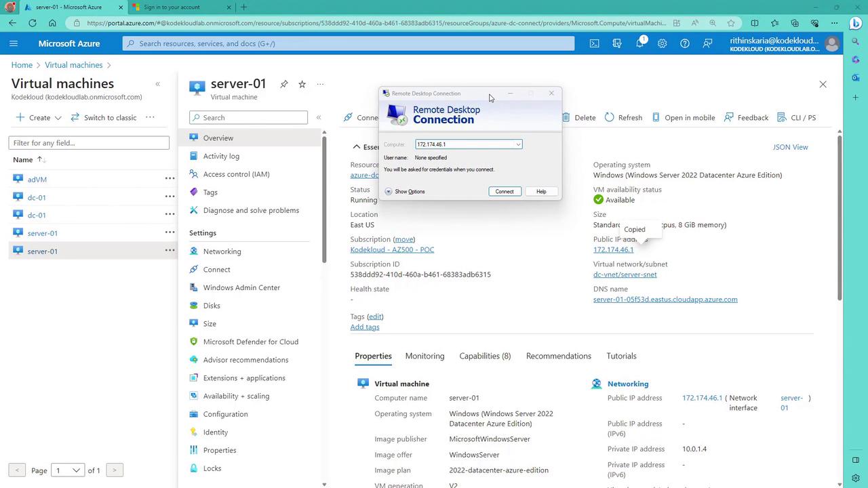Add this page to browser favorites
868x488 pixels.
pyautogui.click(x=731, y=23)
